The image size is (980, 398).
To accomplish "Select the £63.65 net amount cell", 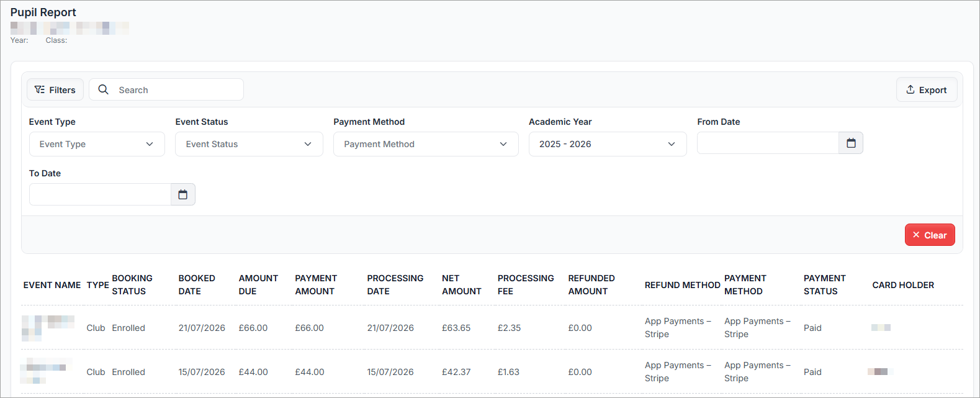I will (x=456, y=328).
